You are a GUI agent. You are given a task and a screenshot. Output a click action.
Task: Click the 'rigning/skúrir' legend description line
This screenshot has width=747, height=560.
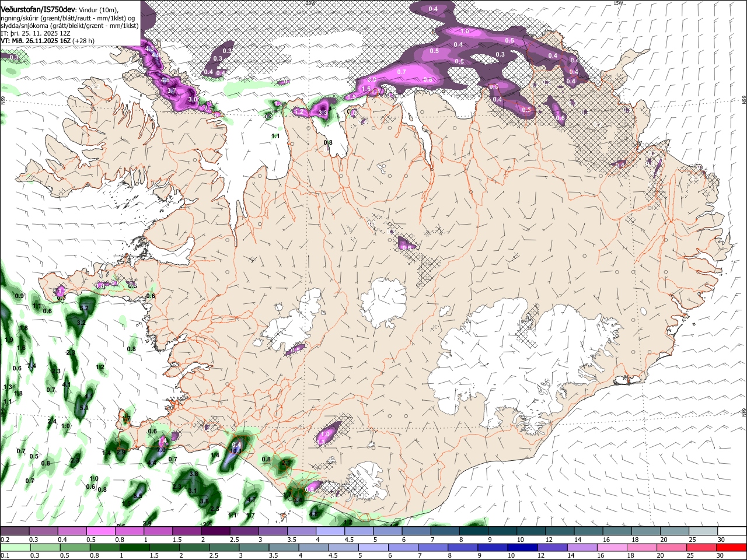pos(68,18)
